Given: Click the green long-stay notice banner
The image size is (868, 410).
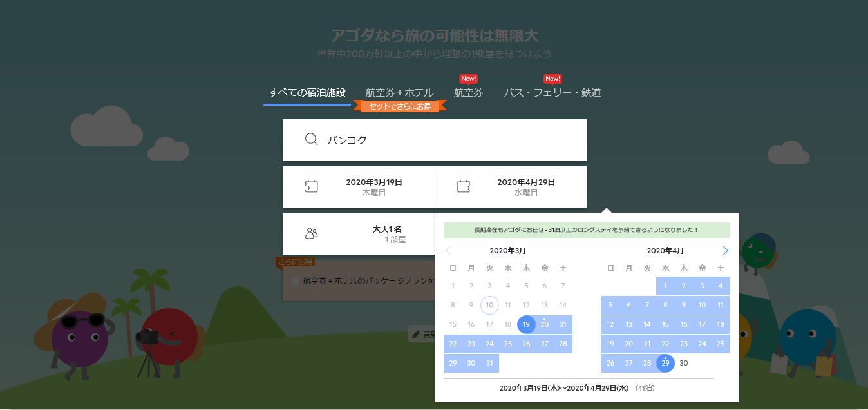Looking at the screenshot, I should [587, 230].
